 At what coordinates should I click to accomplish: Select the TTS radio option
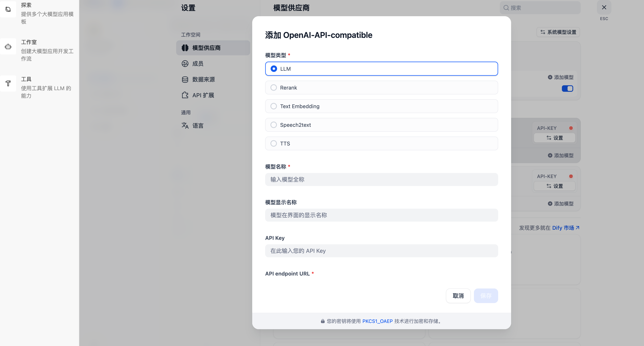pyautogui.click(x=274, y=143)
